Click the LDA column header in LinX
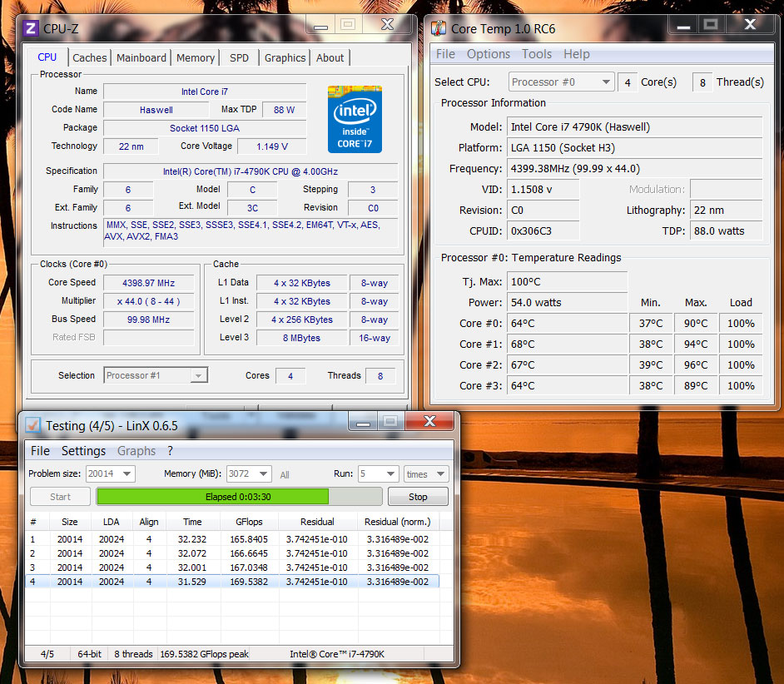This screenshot has height=684, width=784. point(111,522)
